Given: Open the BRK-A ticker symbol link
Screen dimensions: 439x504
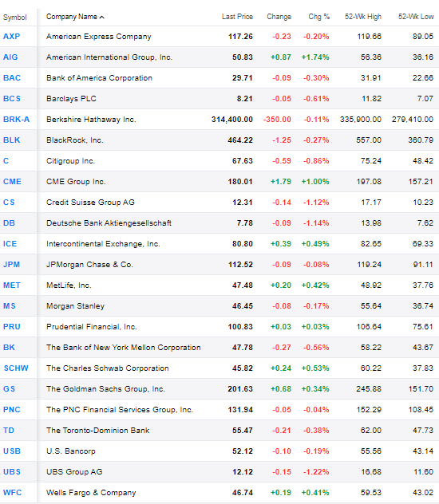Looking at the screenshot, I should point(17,120).
